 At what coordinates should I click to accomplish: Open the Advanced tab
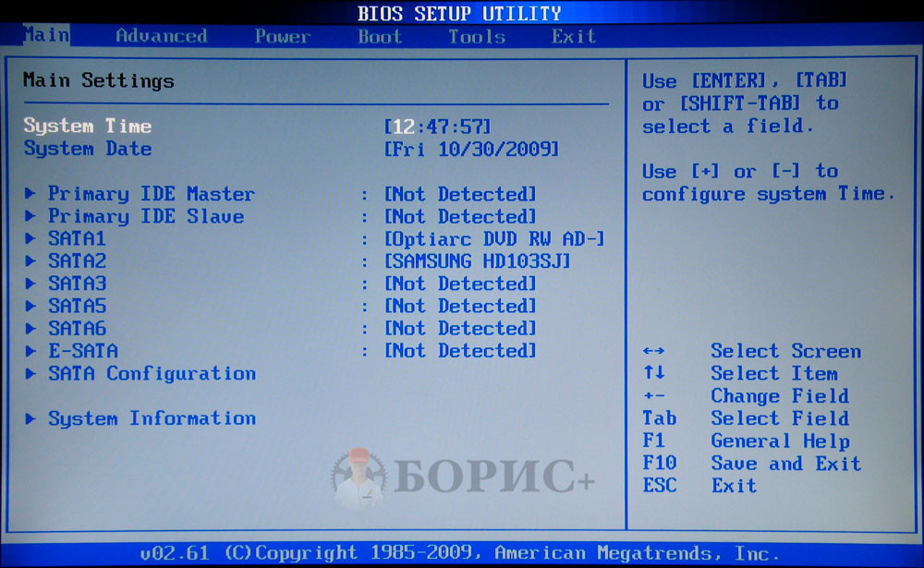[x=162, y=36]
